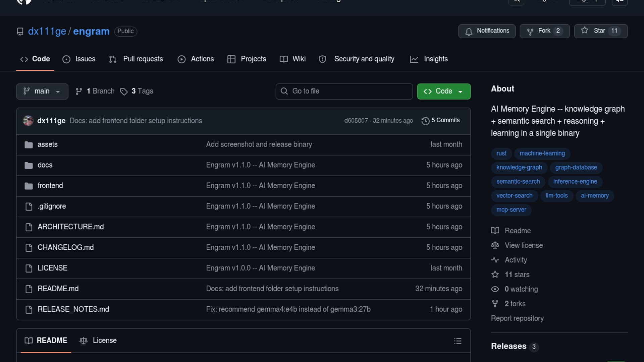This screenshot has width=644, height=362.
Task: Click the pulse icon next to Activity
Action: click(x=495, y=260)
